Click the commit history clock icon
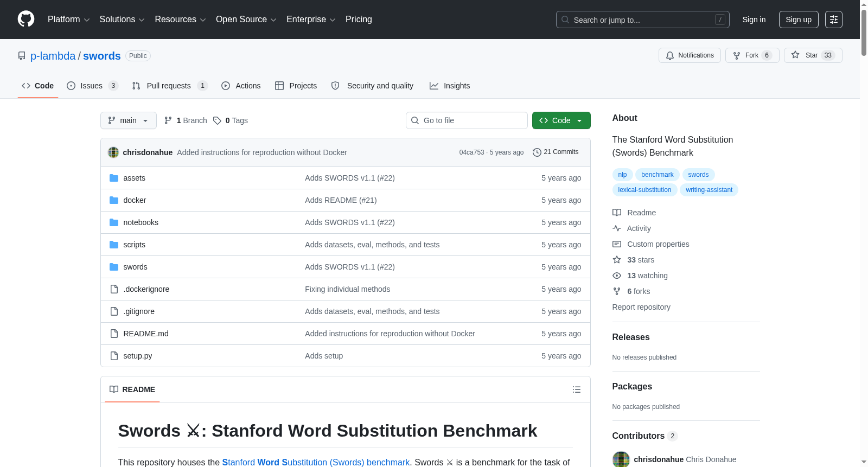Image resolution: width=868 pixels, height=467 pixels. coord(537,152)
